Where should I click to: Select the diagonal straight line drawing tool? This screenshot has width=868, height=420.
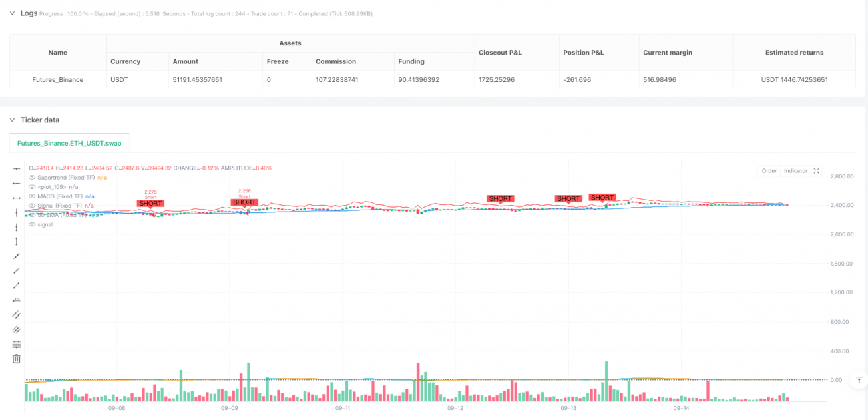pyautogui.click(x=17, y=256)
